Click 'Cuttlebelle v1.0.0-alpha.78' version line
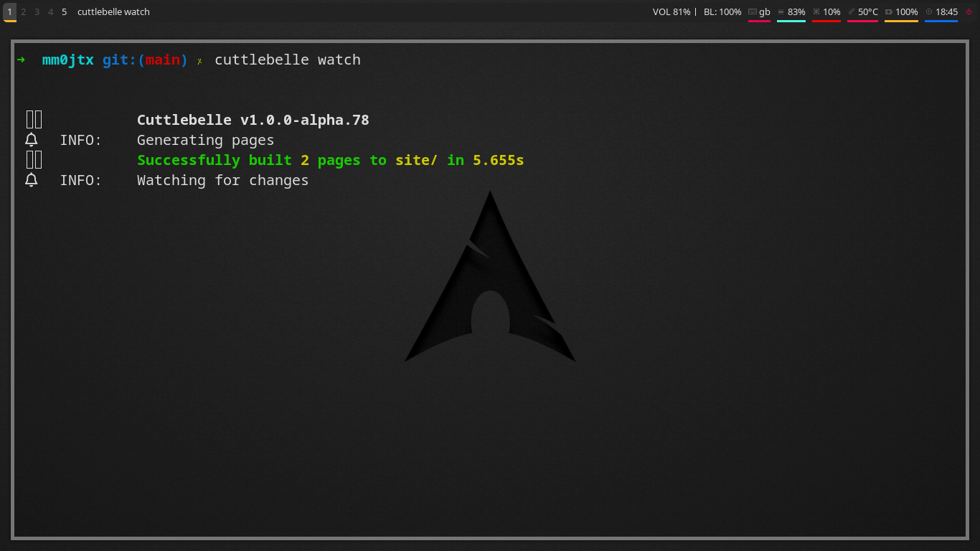Viewport: 980px width, 551px height. (253, 120)
